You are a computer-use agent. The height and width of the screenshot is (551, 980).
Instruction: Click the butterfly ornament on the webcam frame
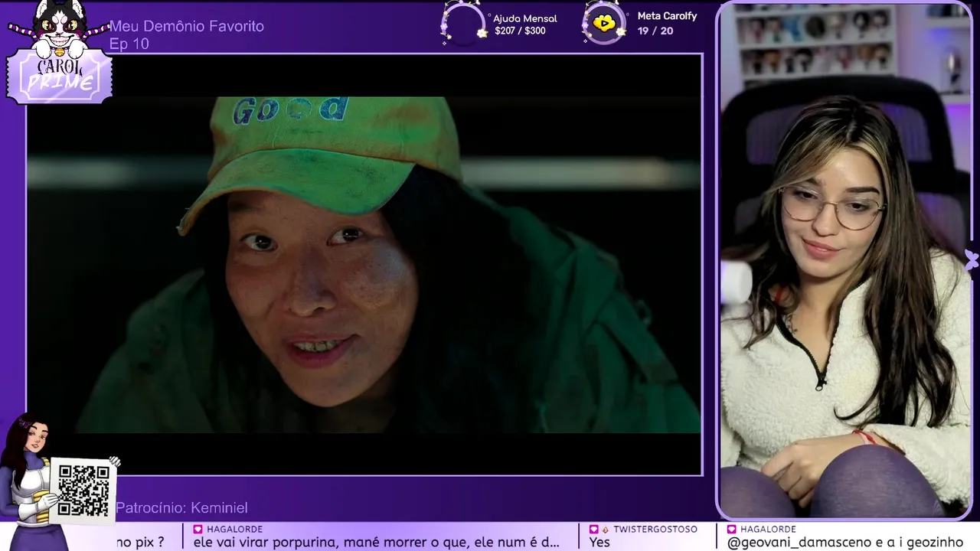[x=971, y=260]
